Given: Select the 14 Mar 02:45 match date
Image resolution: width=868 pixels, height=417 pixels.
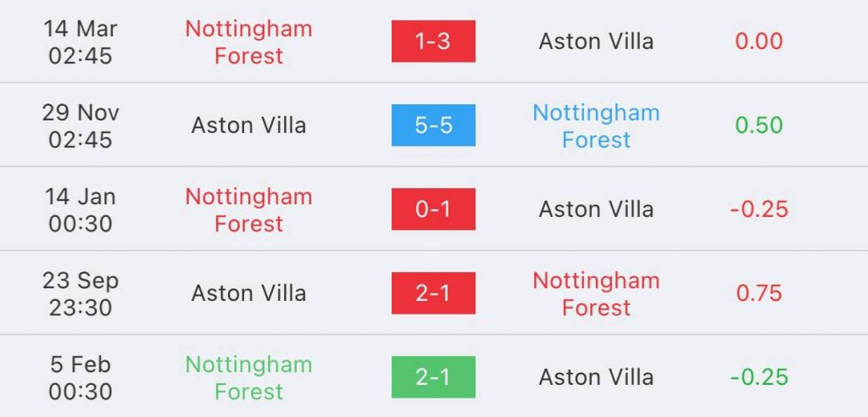Looking at the screenshot, I should [x=81, y=42].
